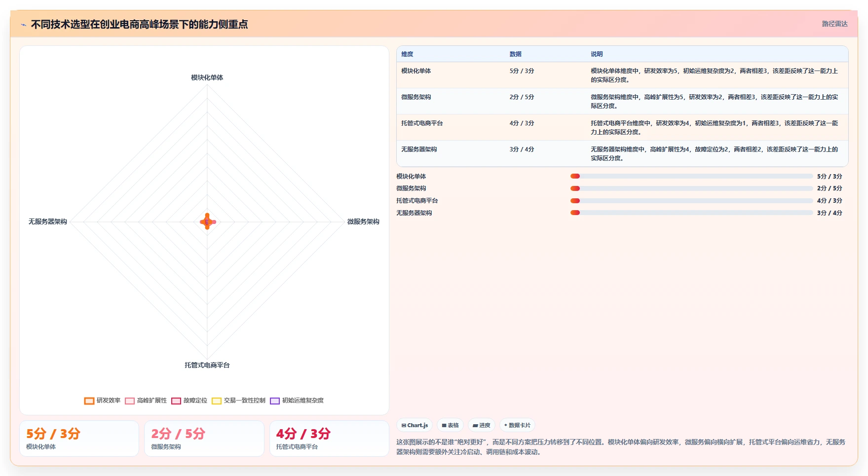Click the 模块化单体 progress bar
868x476 pixels.
[691, 176]
